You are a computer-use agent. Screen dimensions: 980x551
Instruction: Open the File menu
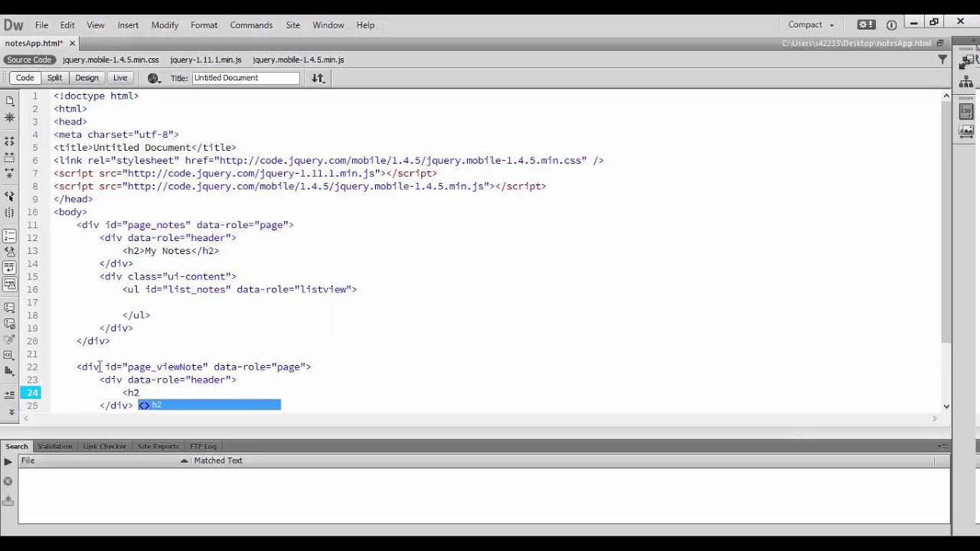tap(41, 25)
